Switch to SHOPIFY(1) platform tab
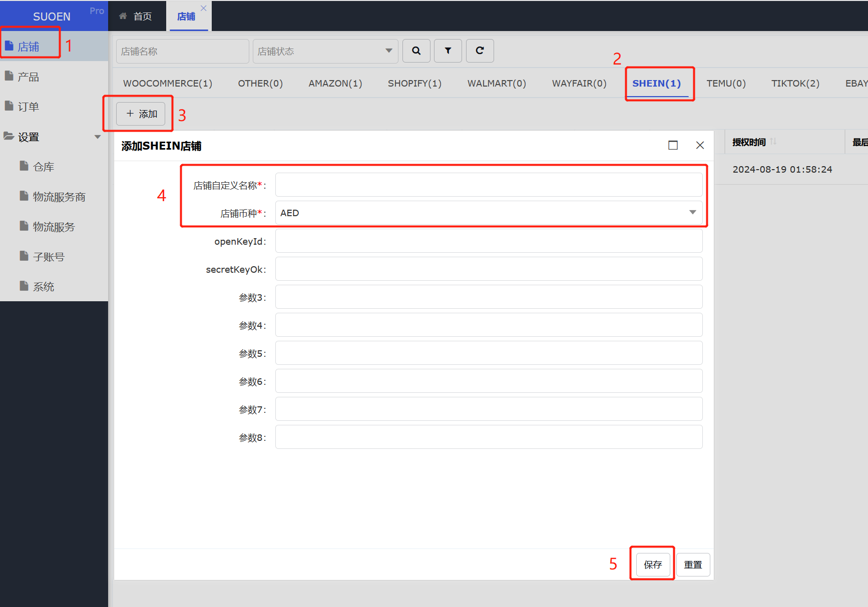The width and height of the screenshot is (868, 607). tap(414, 83)
